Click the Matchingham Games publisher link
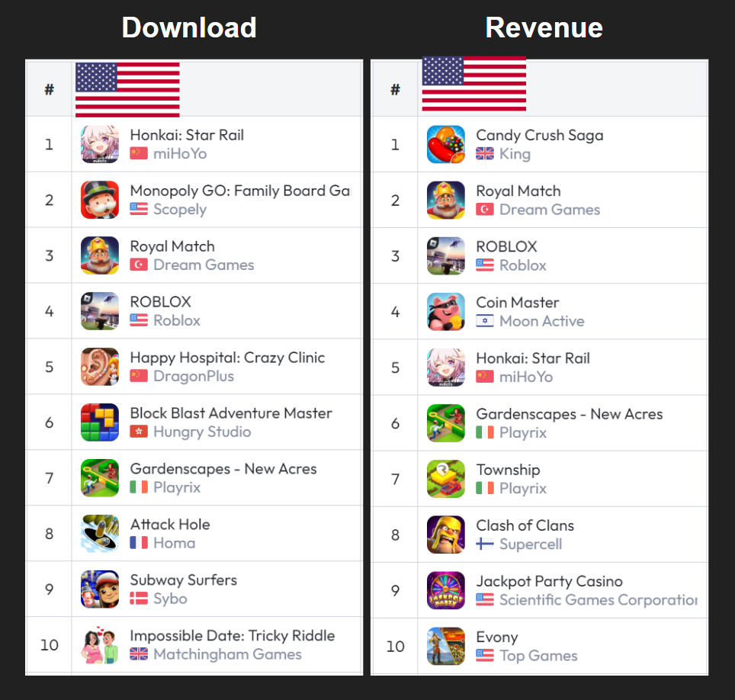 227,654
